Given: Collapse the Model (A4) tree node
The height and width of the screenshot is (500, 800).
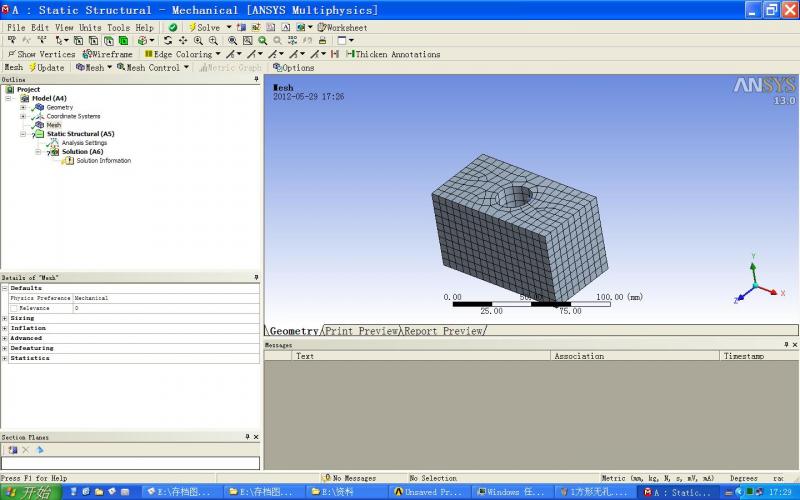Looking at the screenshot, I should pyautogui.click(x=8, y=98).
